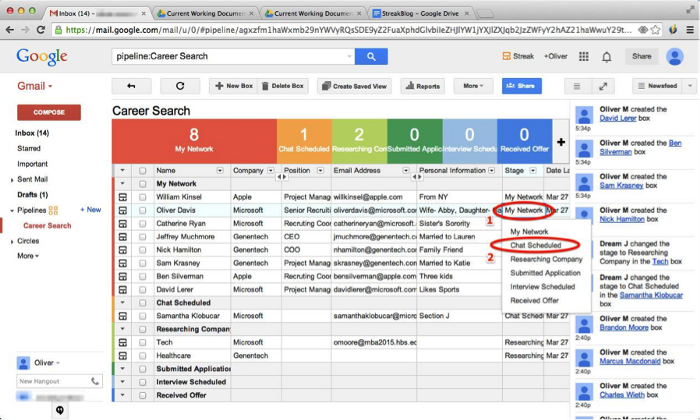Switch to StreakBlog Google Drive tab

(421, 13)
